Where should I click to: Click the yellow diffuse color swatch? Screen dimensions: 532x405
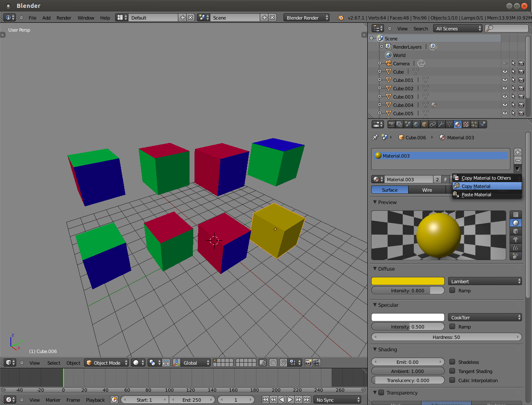pos(408,282)
